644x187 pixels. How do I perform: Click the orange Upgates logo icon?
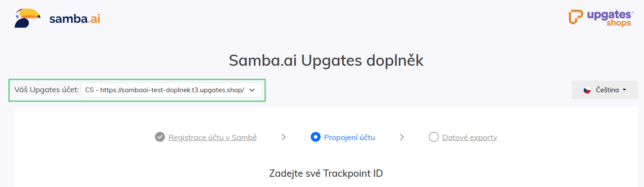576,17
